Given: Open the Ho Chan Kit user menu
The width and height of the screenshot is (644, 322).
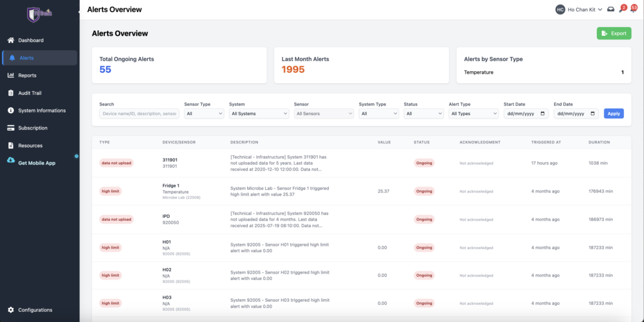Looking at the screenshot, I should tap(579, 9).
